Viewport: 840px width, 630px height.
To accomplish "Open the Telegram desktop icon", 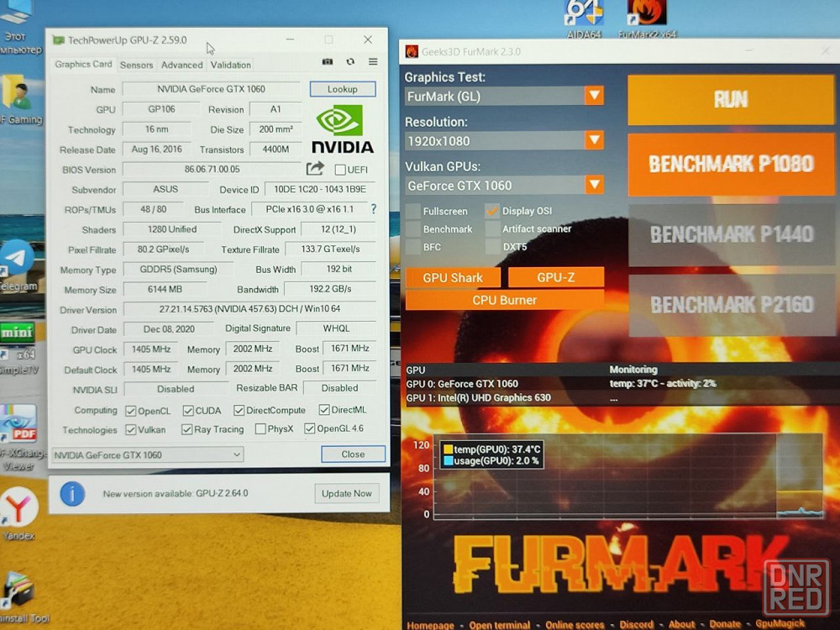I will coord(18,266).
